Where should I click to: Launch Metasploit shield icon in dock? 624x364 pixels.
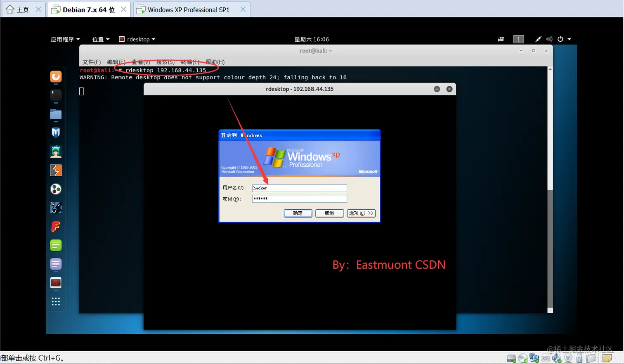click(x=56, y=132)
